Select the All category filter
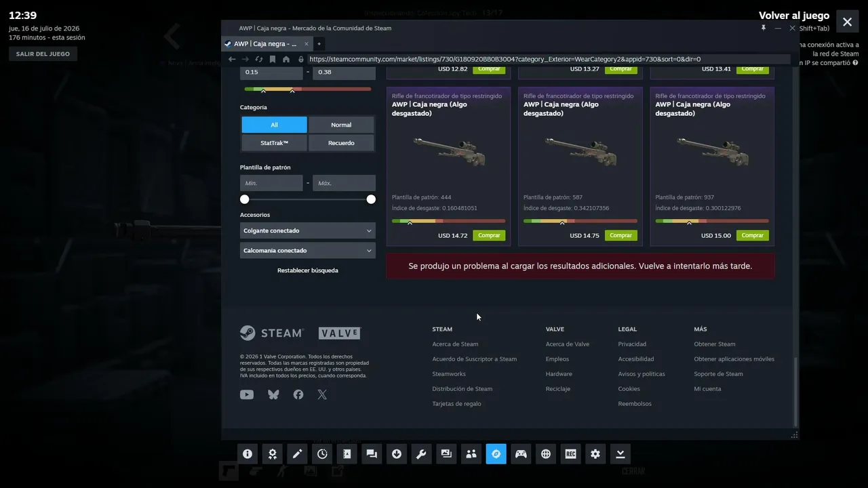 tap(274, 125)
